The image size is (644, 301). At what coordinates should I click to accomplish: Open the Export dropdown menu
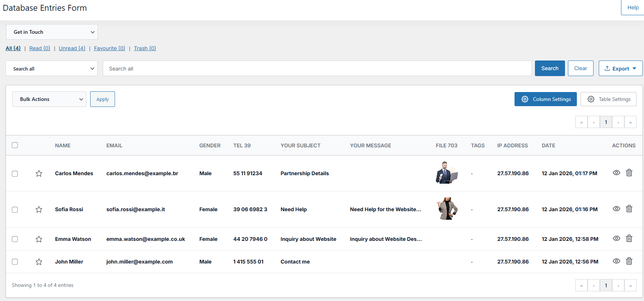(x=620, y=68)
